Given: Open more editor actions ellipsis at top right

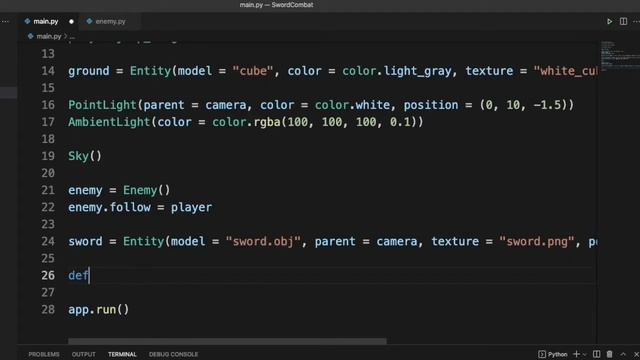Looking at the screenshot, I should click(636, 21).
